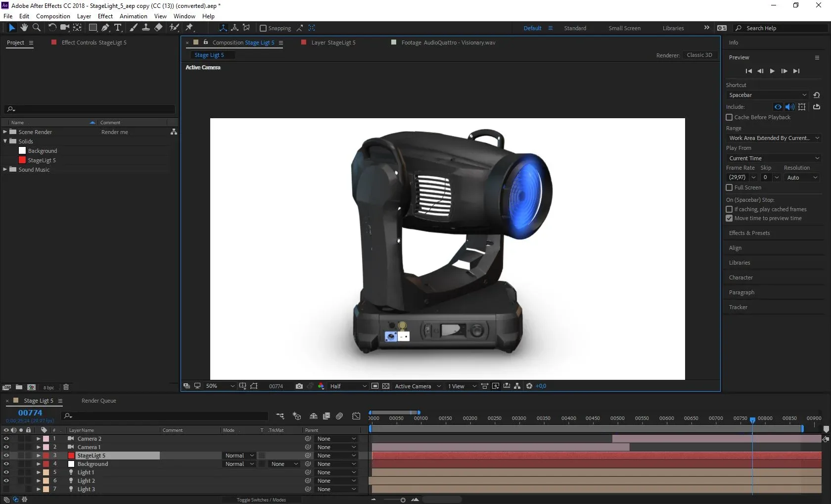831x504 pixels.
Task: Open the Current Time play-from dropdown
Action: pyautogui.click(x=774, y=158)
